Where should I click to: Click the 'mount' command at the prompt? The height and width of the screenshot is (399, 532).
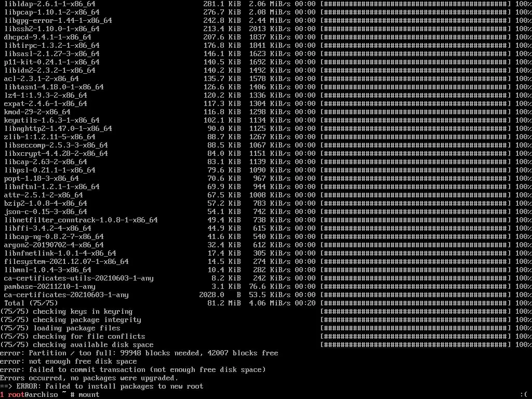pos(89,395)
